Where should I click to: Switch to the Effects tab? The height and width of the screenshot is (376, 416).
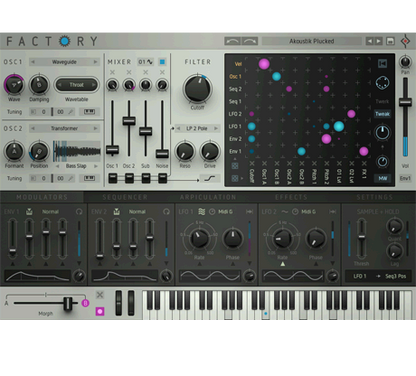[x=291, y=197]
